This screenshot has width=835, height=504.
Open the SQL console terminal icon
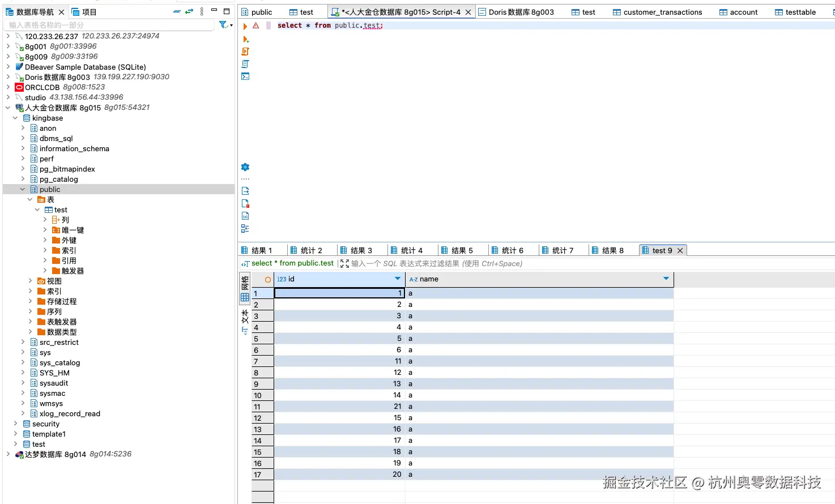pyautogui.click(x=245, y=76)
